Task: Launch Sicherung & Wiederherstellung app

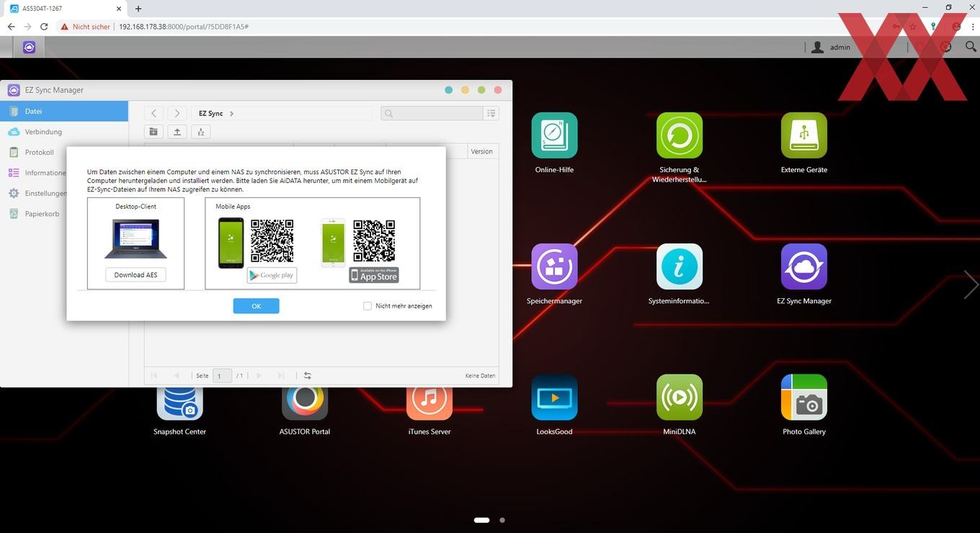Action: (679, 135)
